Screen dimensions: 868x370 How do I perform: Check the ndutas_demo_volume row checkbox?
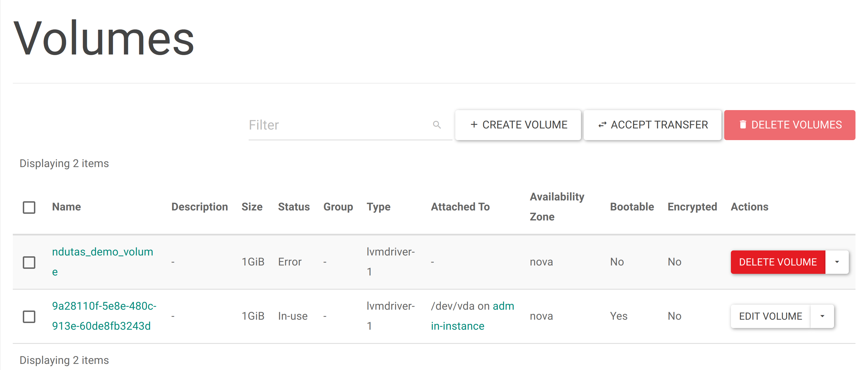[29, 262]
